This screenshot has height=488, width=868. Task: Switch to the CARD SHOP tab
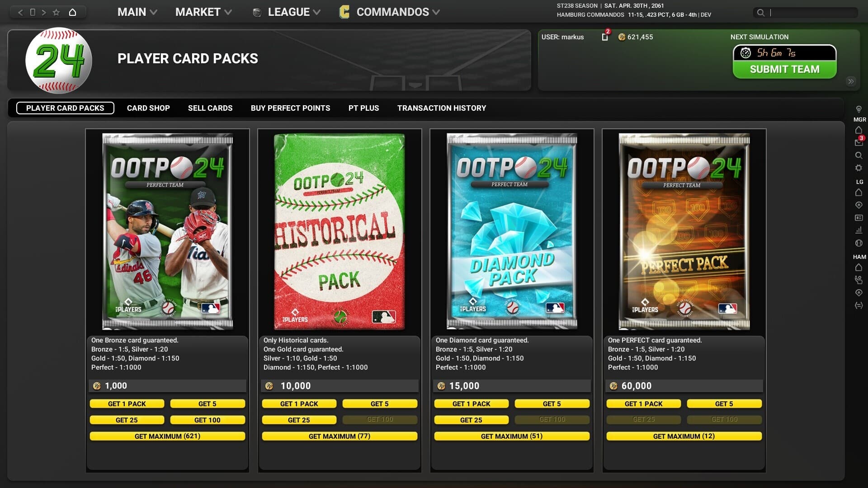(x=148, y=108)
